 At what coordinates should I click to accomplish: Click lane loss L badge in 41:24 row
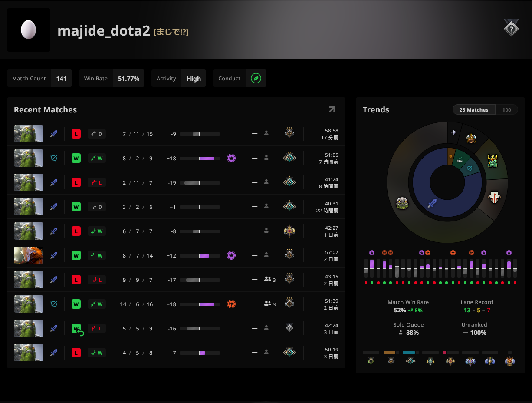pyautogui.click(x=96, y=182)
